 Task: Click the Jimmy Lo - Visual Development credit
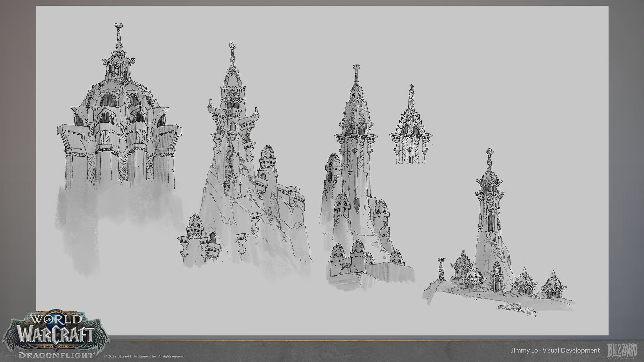tap(555, 350)
